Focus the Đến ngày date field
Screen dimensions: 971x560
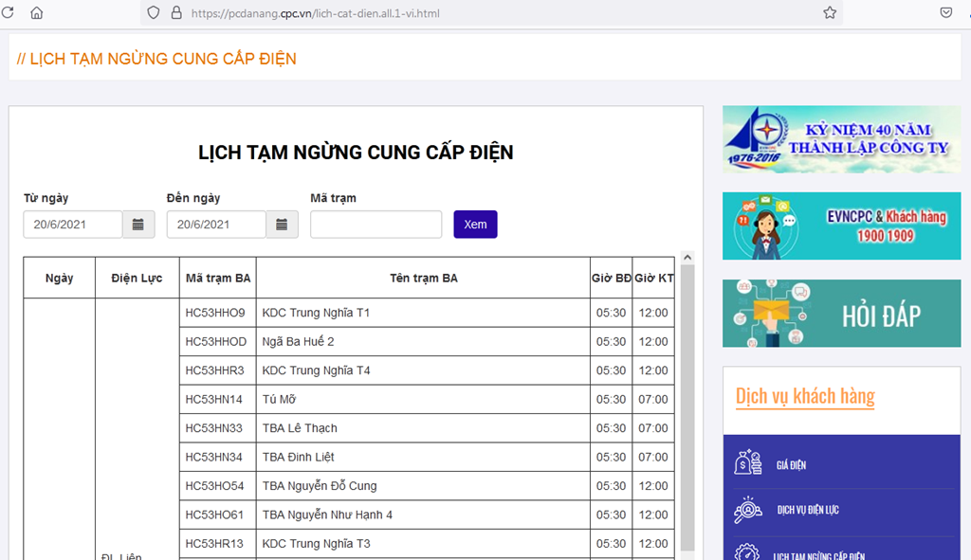(217, 224)
